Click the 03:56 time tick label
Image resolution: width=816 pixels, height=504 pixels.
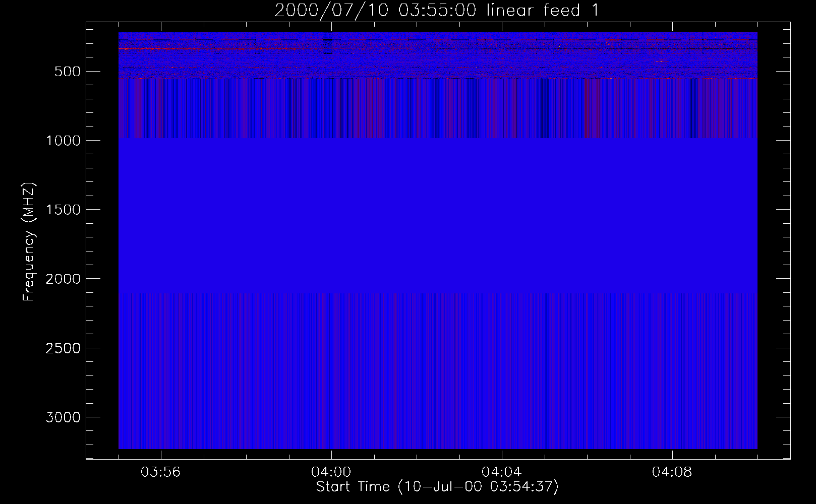coord(161,472)
